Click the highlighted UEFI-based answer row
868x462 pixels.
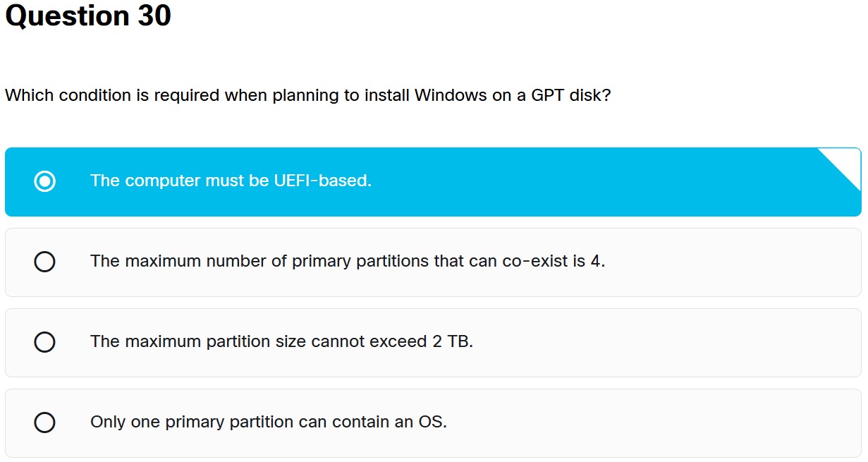(x=423, y=181)
